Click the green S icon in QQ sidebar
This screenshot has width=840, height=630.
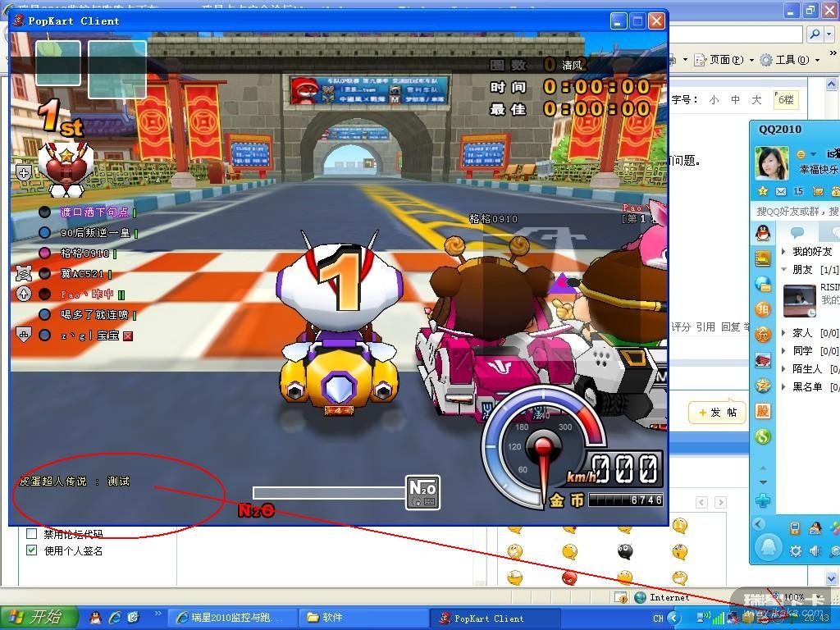coord(763,436)
